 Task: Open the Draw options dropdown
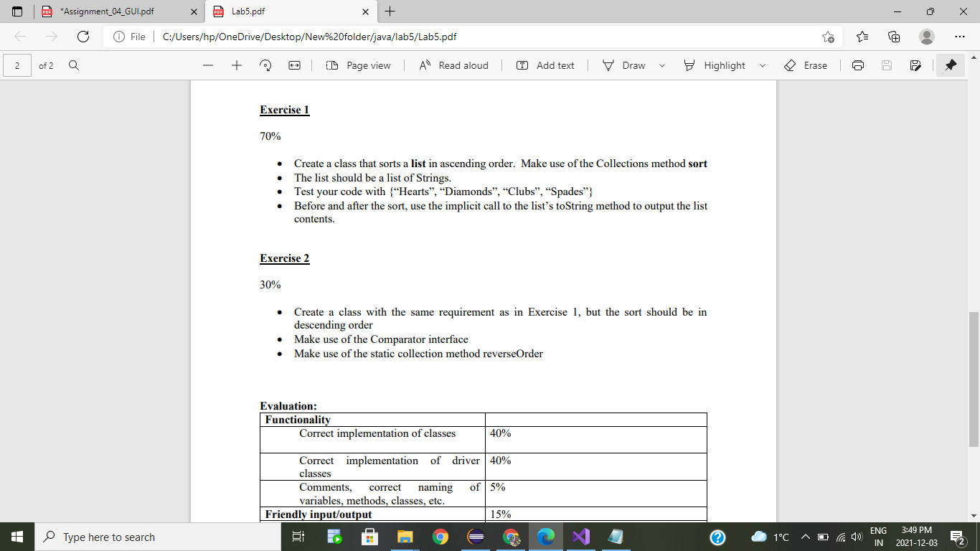[x=661, y=65]
